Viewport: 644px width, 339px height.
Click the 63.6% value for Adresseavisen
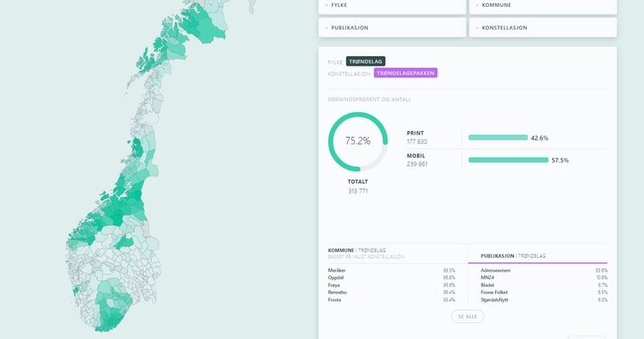pos(601,270)
